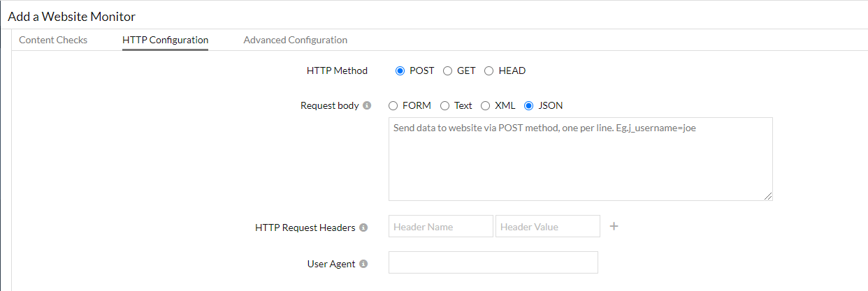Choose GET as the HTTP method
Image resolution: width=868 pixels, height=291 pixels.
(448, 70)
